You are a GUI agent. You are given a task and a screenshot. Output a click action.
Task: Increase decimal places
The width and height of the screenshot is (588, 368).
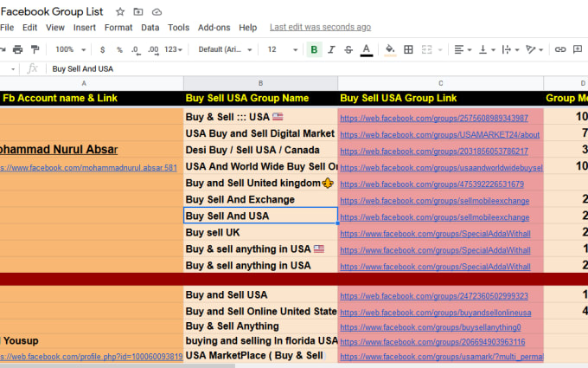(153, 49)
